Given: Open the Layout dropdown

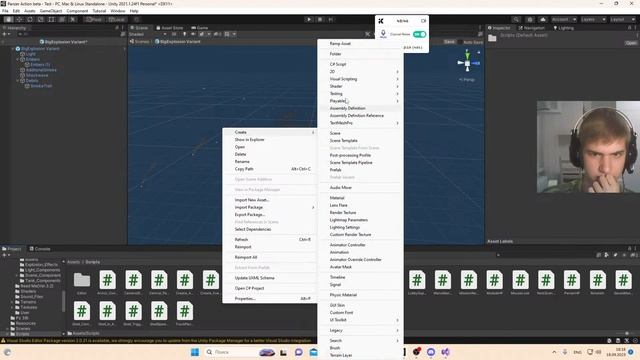Looking at the screenshot, I should tap(622, 19).
